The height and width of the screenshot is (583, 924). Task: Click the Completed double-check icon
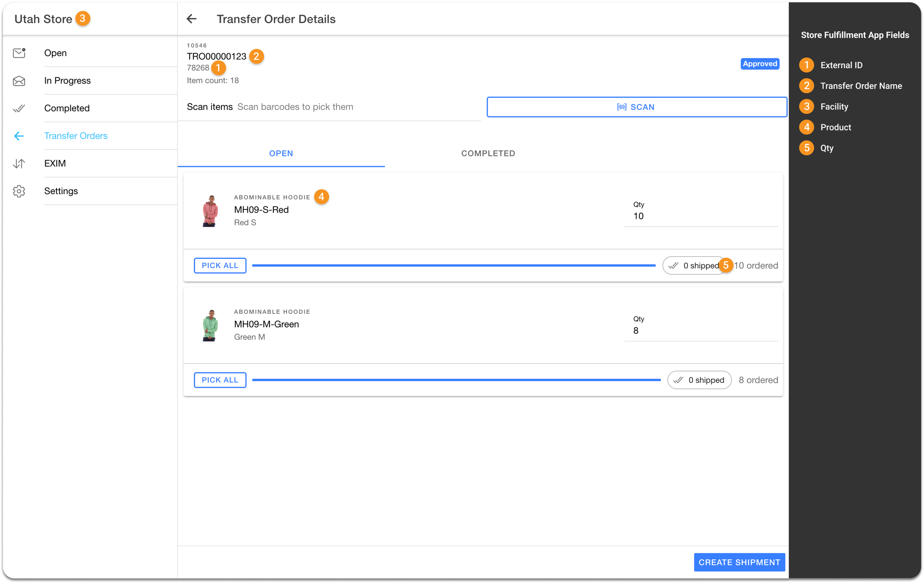19,108
